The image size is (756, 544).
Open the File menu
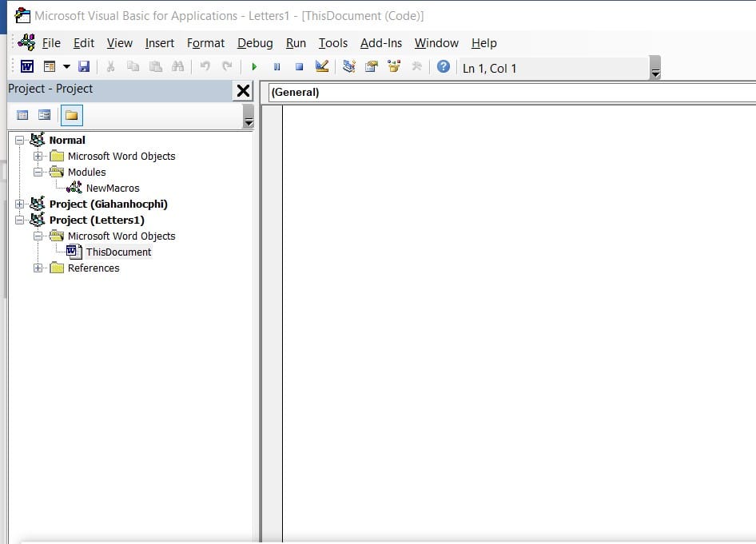[x=51, y=43]
